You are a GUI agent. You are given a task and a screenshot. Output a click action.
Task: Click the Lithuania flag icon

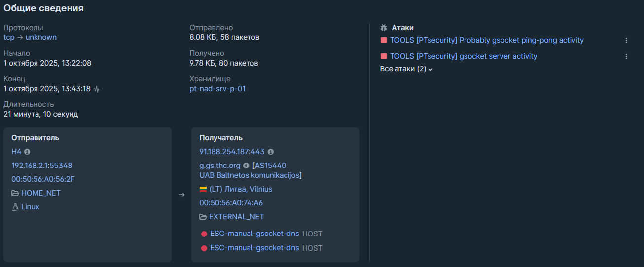[x=203, y=189]
